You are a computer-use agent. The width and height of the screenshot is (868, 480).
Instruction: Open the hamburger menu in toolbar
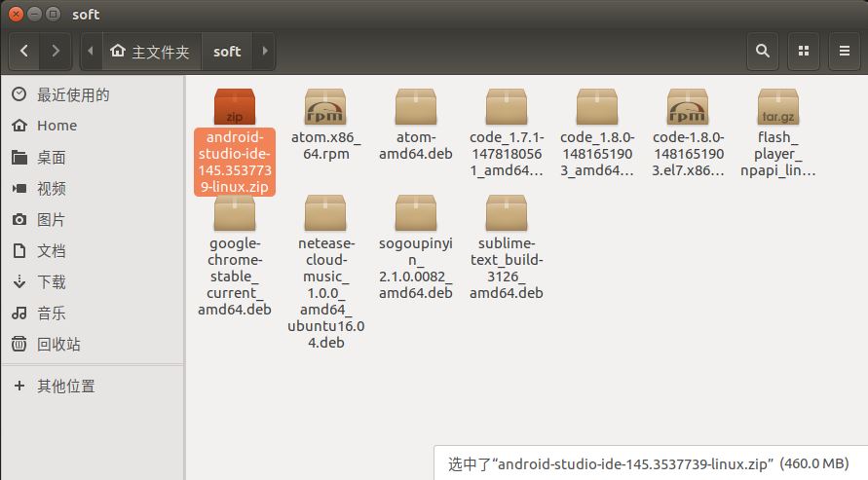click(845, 51)
